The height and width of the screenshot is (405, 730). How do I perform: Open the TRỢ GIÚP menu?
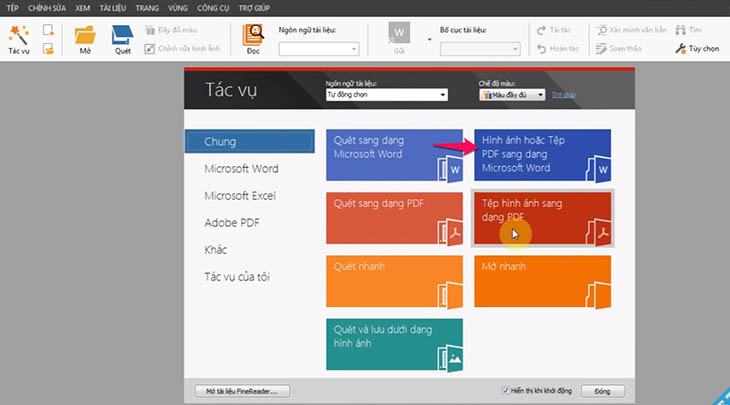click(254, 8)
